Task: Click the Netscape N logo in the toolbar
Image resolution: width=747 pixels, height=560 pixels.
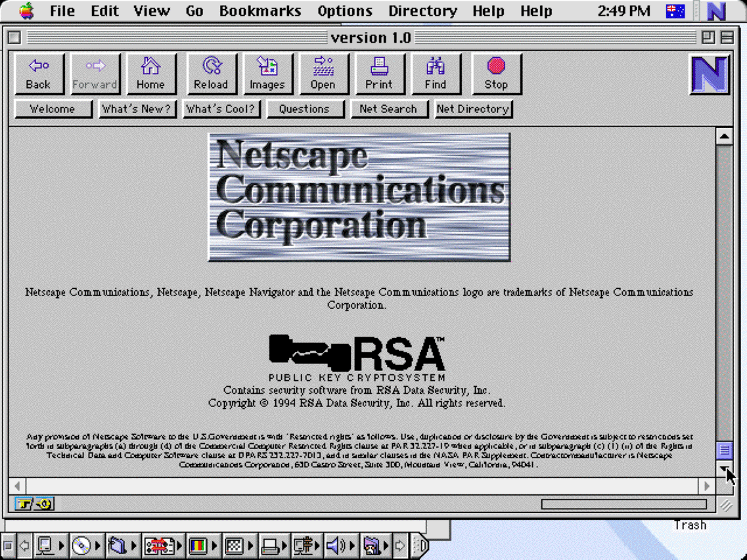Action: click(x=710, y=74)
